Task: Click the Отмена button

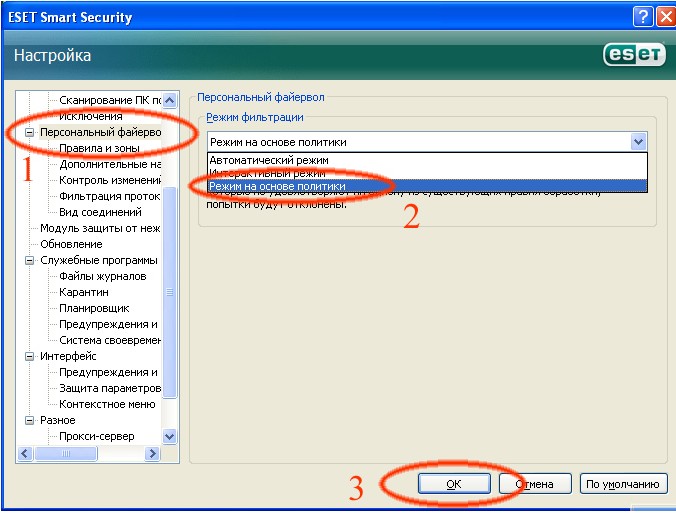Action: pos(535,484)
